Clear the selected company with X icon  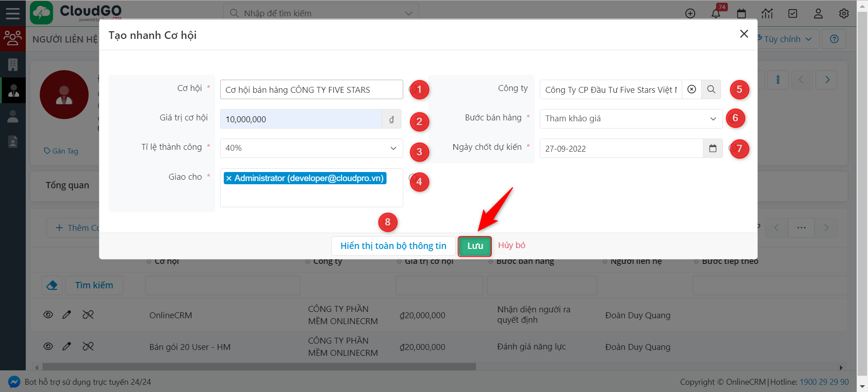click(692, 90)
